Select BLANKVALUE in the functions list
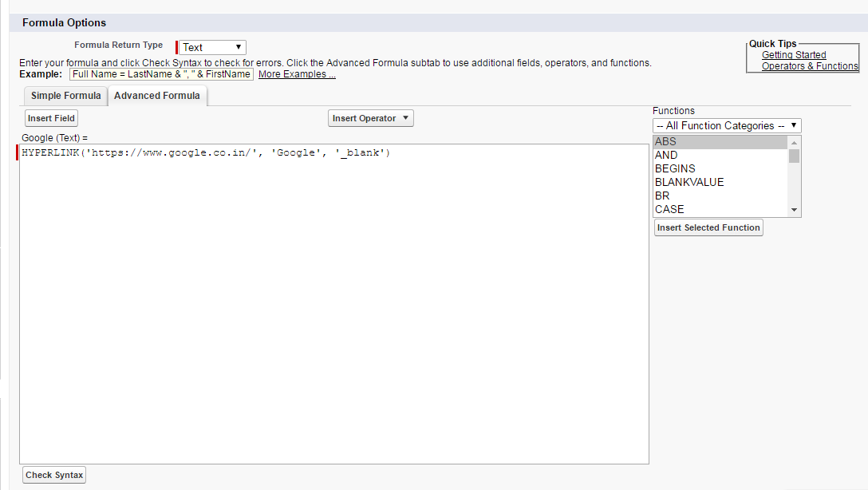 pyautogui.click(x=720, y=182)
